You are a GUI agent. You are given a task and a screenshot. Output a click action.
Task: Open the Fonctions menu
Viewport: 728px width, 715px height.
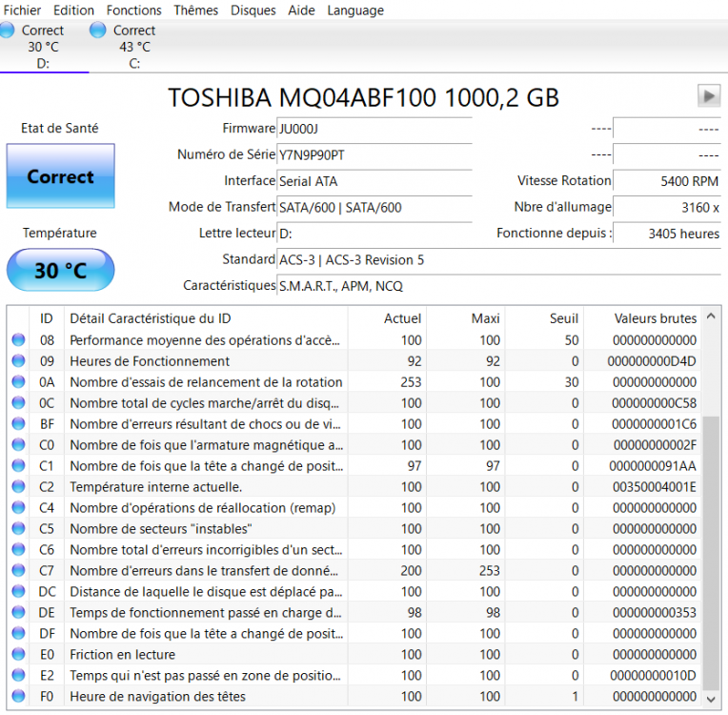pos(133,10)
